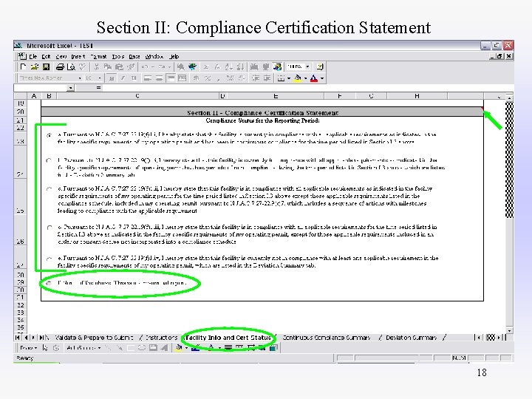Create a new workbook with the New icon
Viewport: 532px width, 399px height.
tap(23, 66)
